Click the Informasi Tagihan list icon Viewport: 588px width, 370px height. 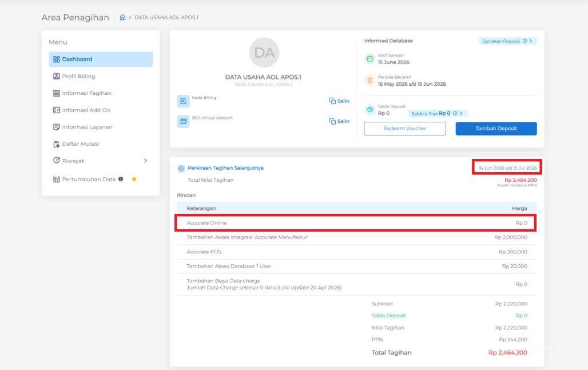(x=56, y=93)
